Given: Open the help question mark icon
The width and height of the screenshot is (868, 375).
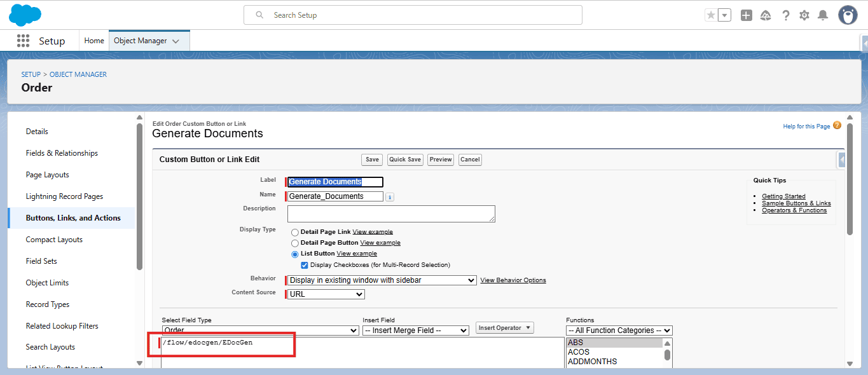Looking at the screenshot, I should tap(786, 15).
